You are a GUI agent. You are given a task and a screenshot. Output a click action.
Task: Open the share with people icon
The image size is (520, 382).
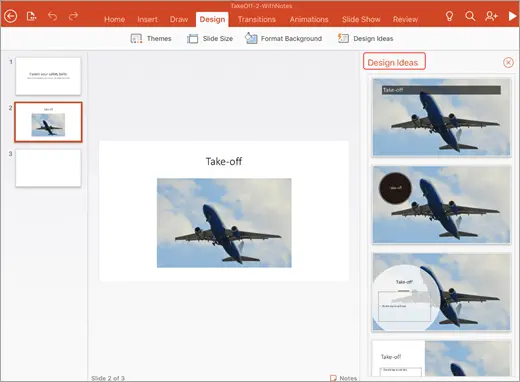[x=491, y=16]
